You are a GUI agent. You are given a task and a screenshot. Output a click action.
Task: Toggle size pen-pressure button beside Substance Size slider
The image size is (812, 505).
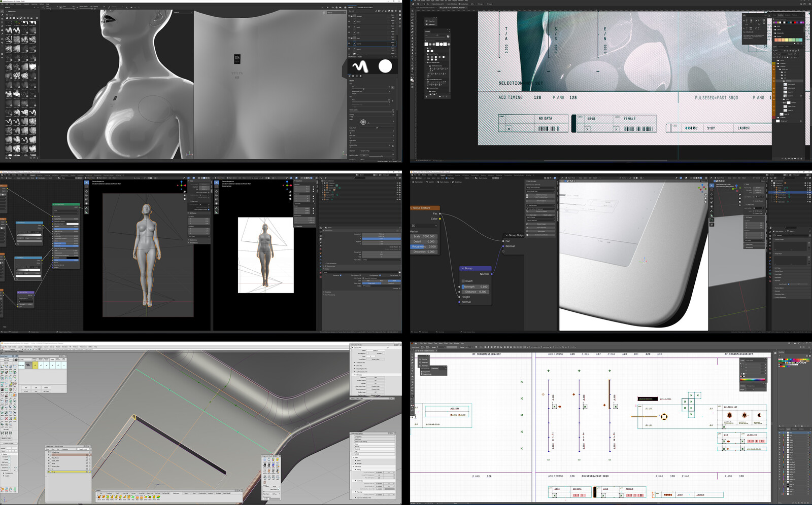[x=393, y=88]
